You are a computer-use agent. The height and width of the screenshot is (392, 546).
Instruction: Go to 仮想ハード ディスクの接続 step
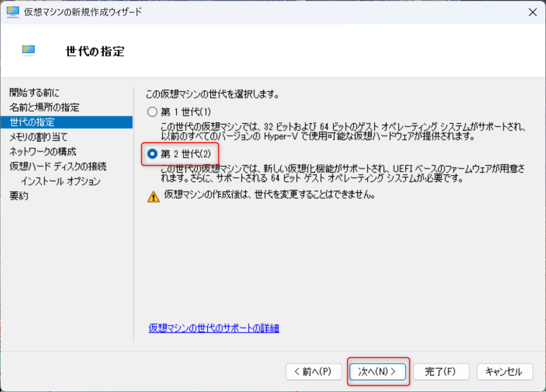click(58, 166)
